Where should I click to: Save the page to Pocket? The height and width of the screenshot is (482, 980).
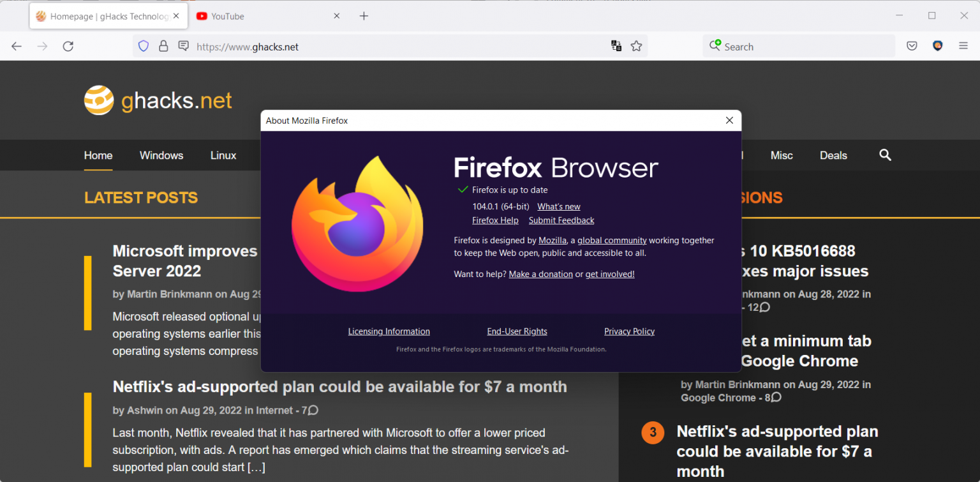[x=912, y=45]
